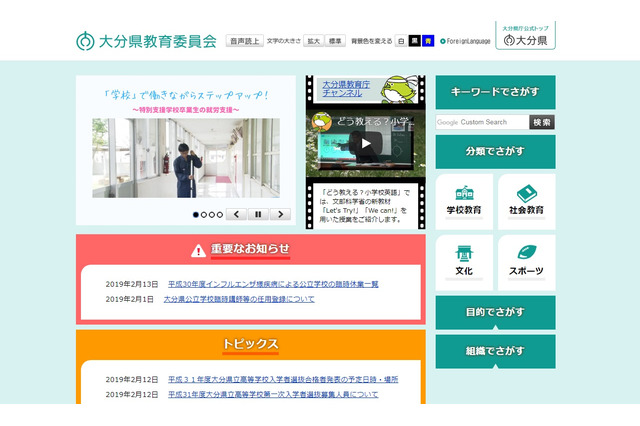Open the インフルエンザ臨時休業一覧 notice link

pyautogui.click(x=273, y=284)
